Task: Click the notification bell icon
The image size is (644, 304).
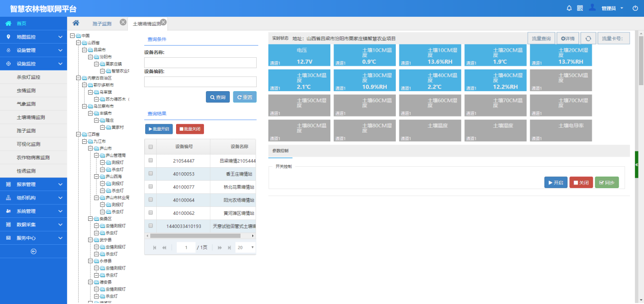Action: pos(569,8)
